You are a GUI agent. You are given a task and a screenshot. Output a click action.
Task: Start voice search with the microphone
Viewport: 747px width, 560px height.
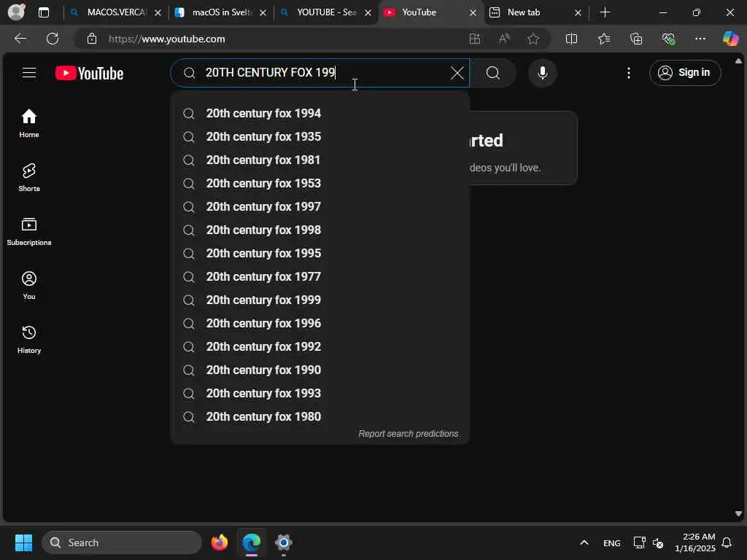click(x=542, y=73)
